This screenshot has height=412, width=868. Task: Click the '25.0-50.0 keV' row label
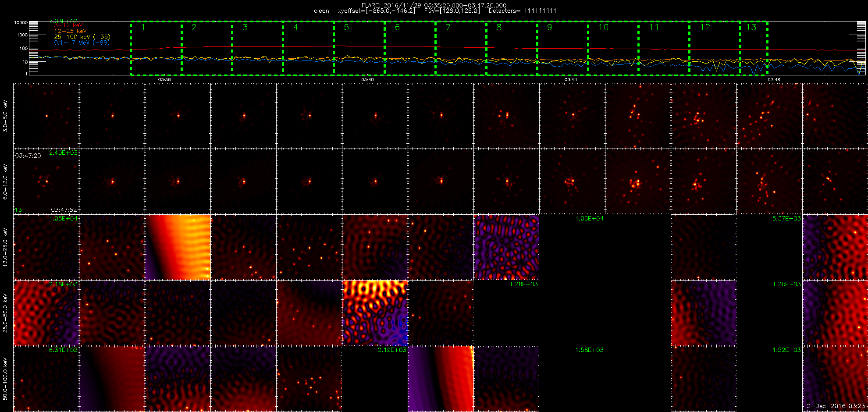(x=5, y=313)
